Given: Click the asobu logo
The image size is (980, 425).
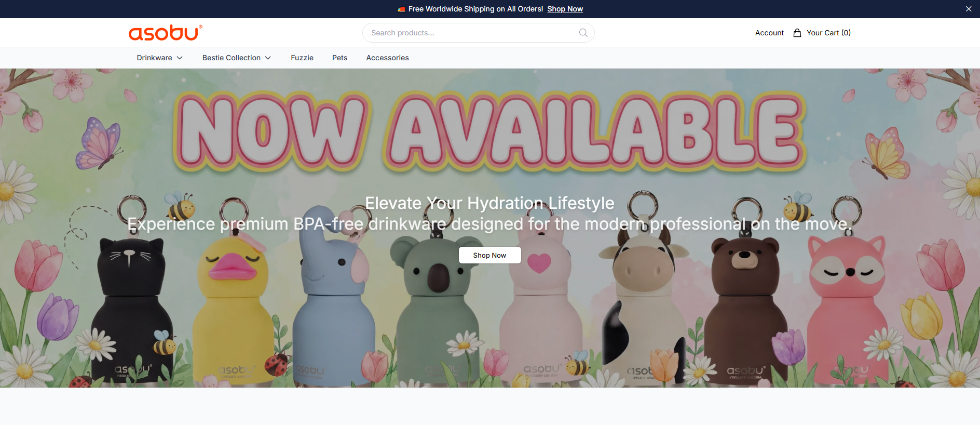Looking at the screenshot, I should (x=166, y=33).
